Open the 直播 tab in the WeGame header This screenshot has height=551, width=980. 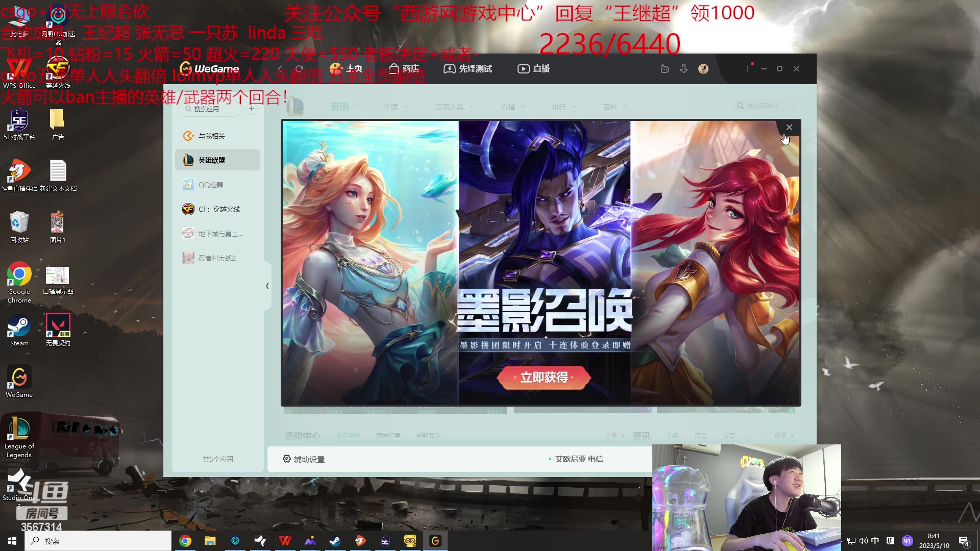(x=533, y=69)
